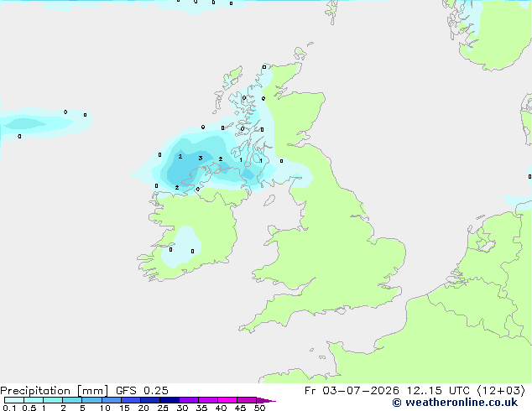Click the over-50 arrow at legend end

266,400
